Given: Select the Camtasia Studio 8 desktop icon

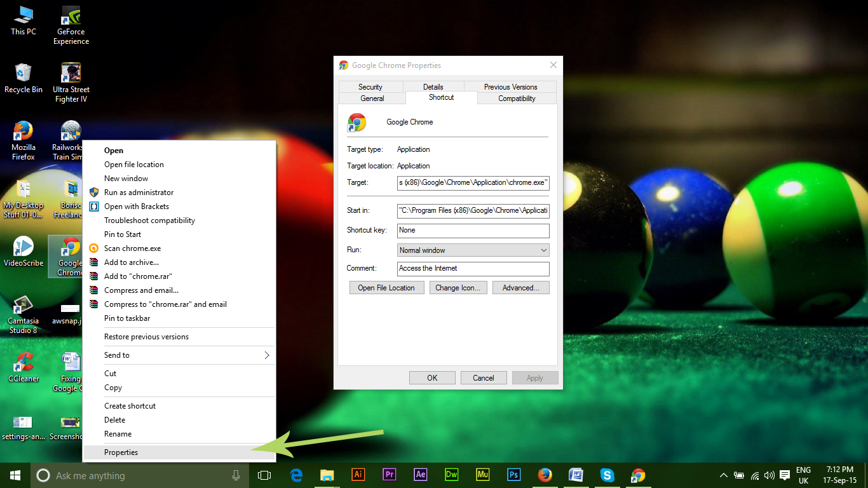Looking at the screenshot, I should coord(24,315).
